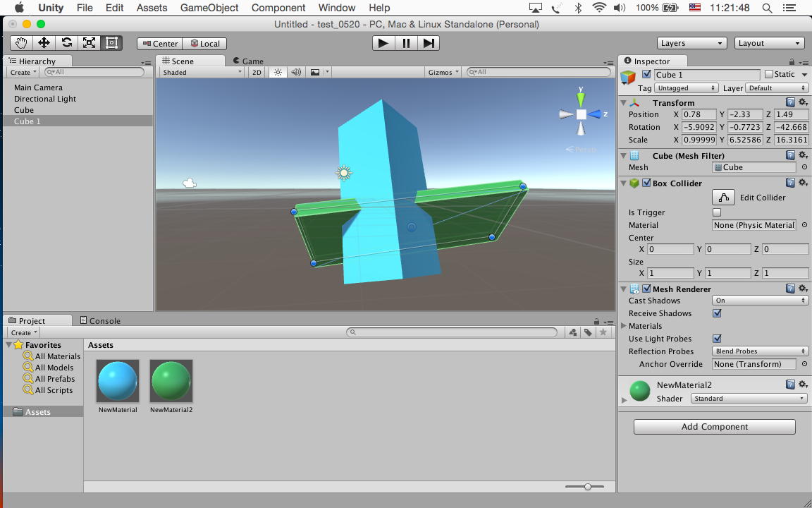The width and height of the screenshot is (812, 508).
Task: Open the GameObject menu
Action: point(209,8)
